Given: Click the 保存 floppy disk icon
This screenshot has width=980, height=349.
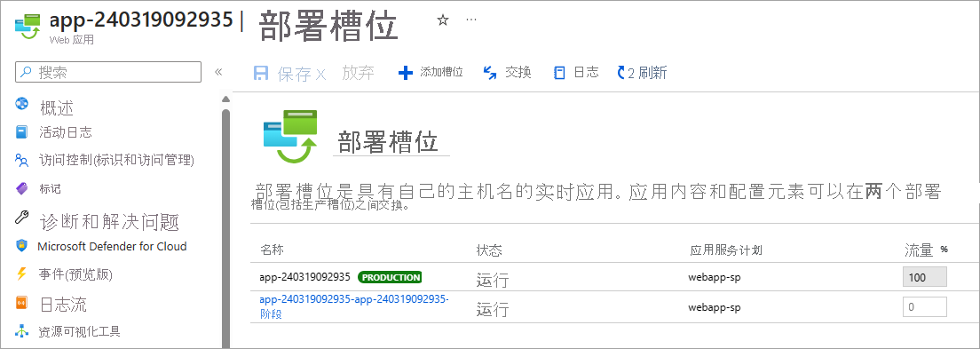Looking at the screenshot, I should click(x=261, y=73).
